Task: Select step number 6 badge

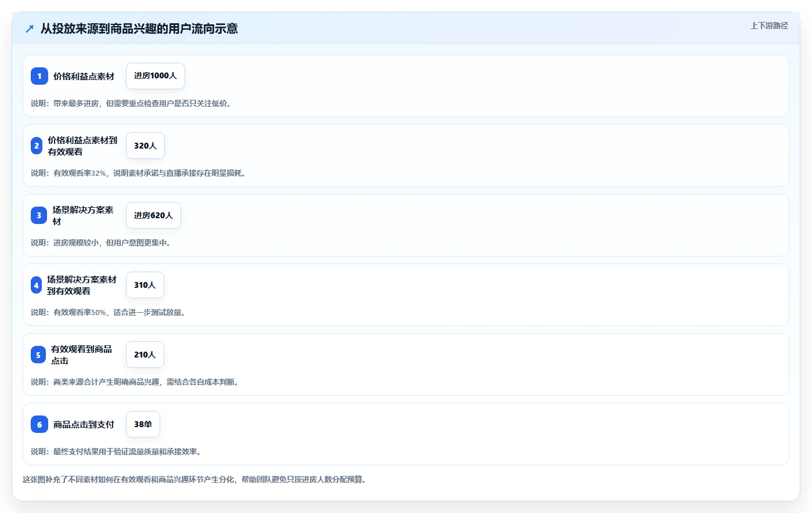Action: click(39, 424)
